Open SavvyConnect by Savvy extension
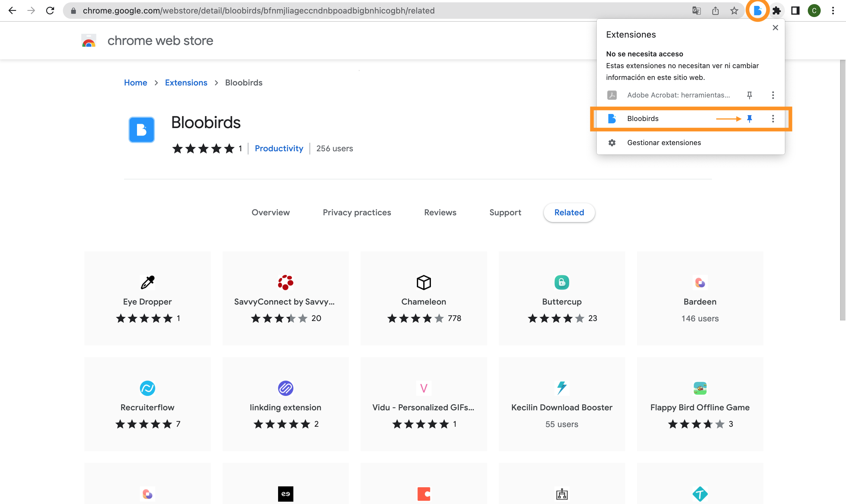This screenshot has width=846, height=504. 285,298
